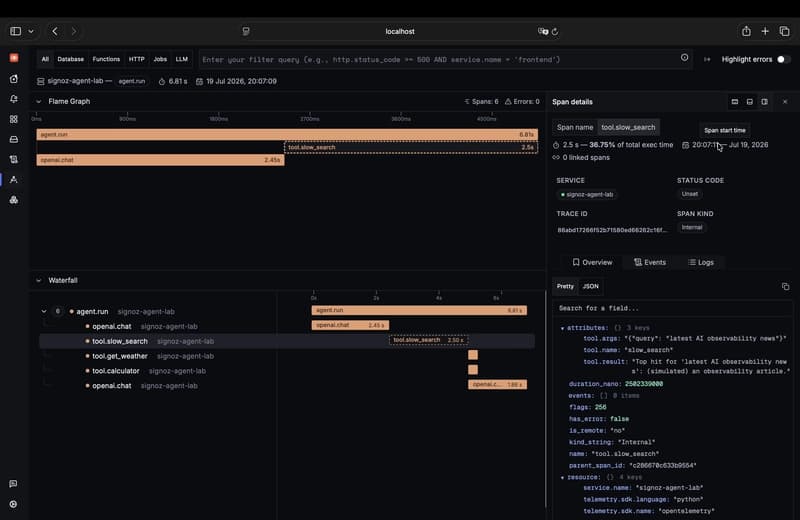The height and width of the screenshot is (520, 800).
Task: Click the tool.slow_search span name chip
Action: [x=628, y=128]
